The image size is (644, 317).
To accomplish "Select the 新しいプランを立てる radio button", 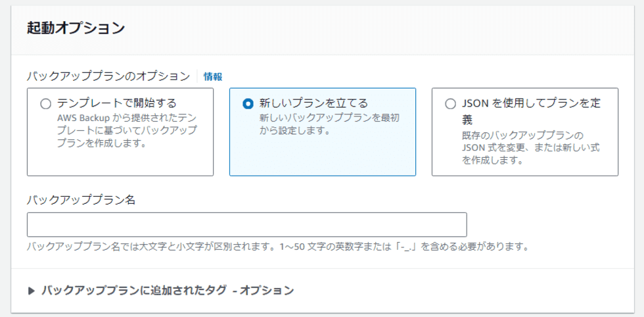I will [x=248, y=103].
